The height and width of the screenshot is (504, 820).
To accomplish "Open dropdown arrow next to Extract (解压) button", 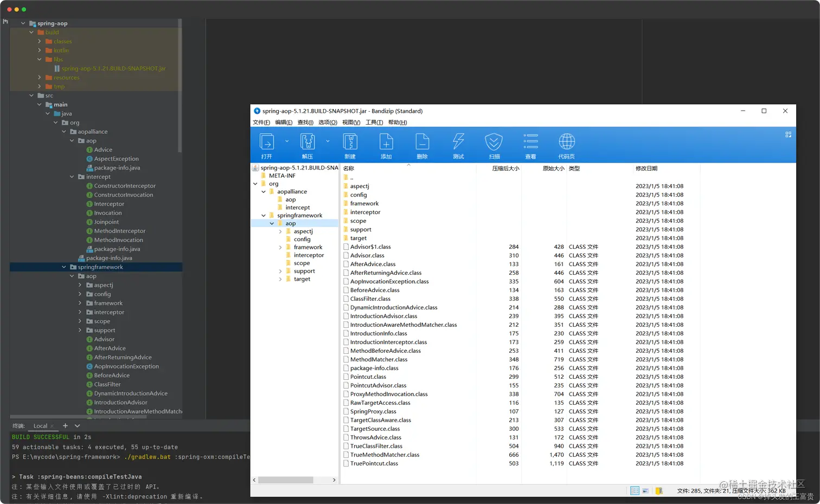I will point(328,141).
